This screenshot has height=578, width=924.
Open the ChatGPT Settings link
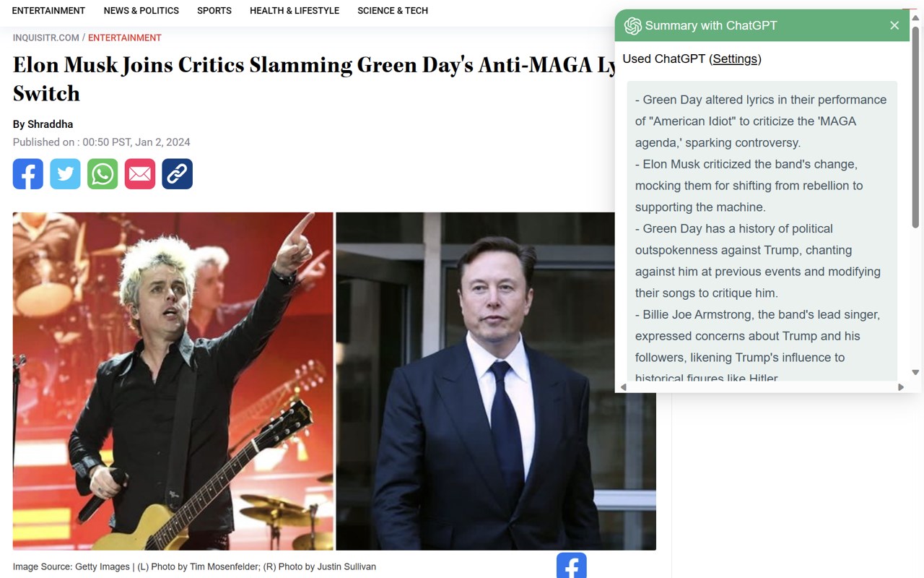tap(735, 59)
